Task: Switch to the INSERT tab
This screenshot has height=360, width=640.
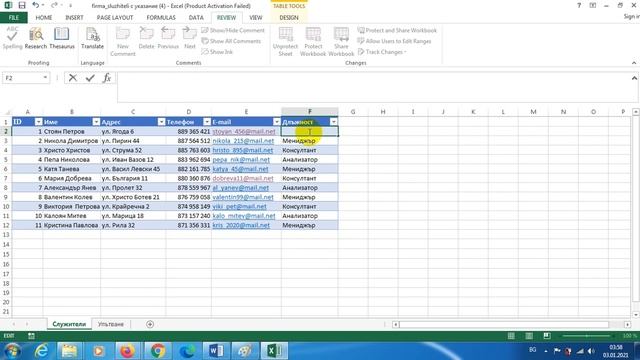Action: (74, 18)
